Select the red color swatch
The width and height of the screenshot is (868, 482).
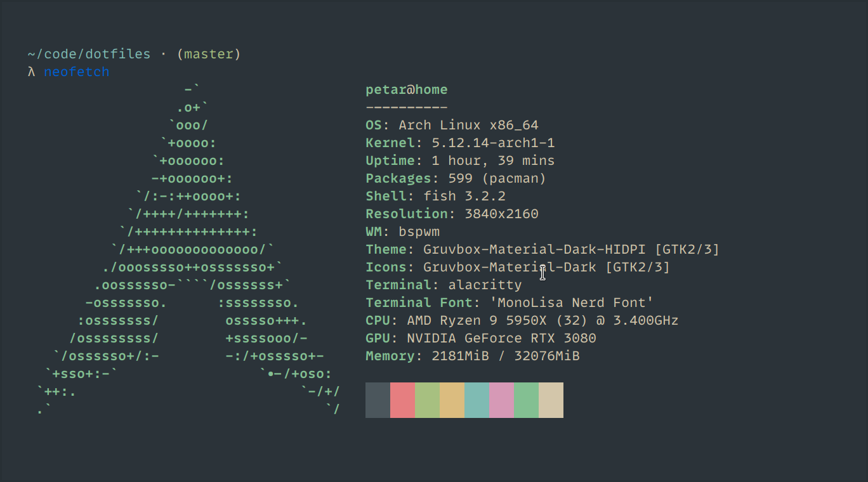click(x=402, y=400)
